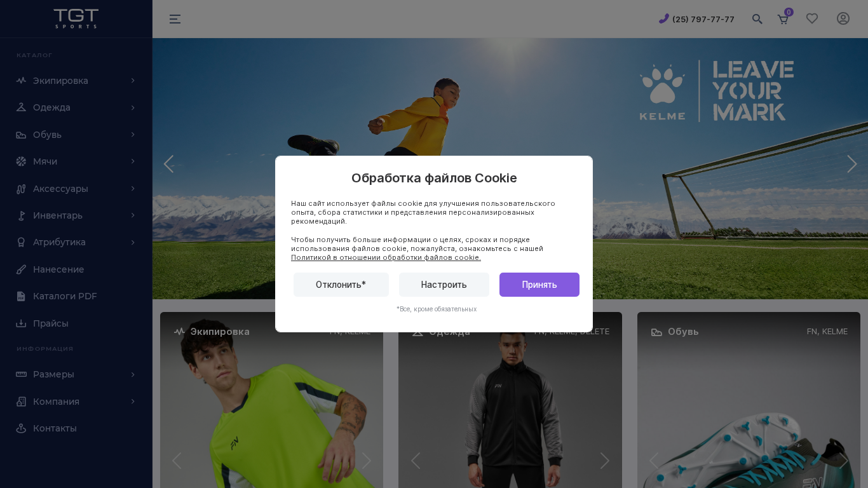The width and height of the screenshot is (868, 488).
Task: Open the favorites heart icon
Action: coord(812,19)
